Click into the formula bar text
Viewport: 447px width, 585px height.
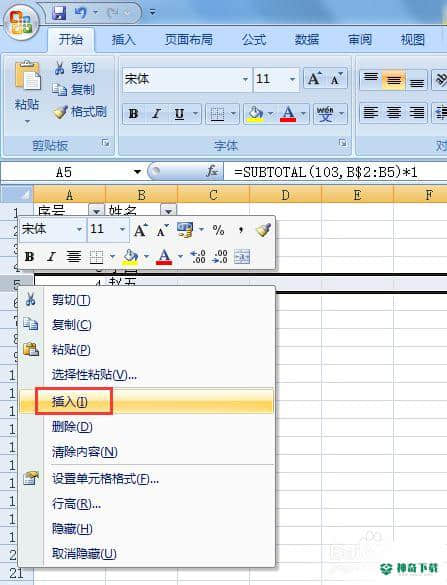(x=326, y=172)
